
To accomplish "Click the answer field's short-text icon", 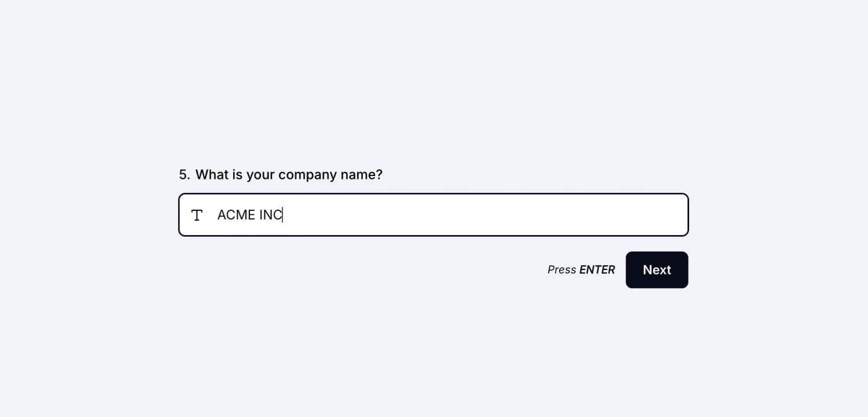I will [x=197, y=215].
